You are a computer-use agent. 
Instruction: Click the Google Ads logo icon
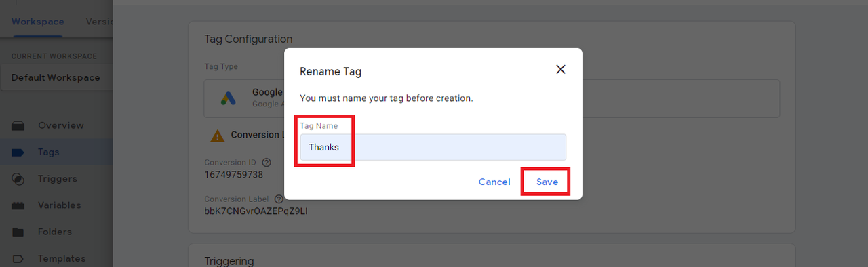[x=229, y=98]
